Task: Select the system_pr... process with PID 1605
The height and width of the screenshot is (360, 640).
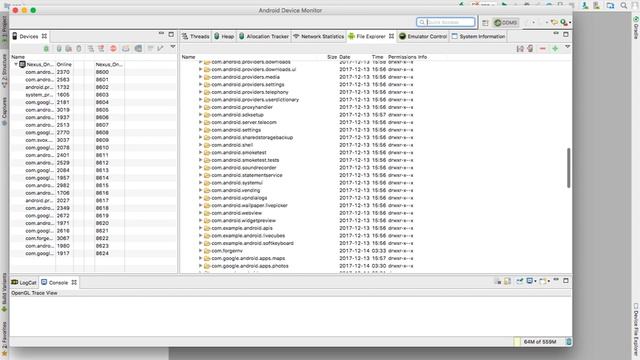Action: [x=94, y=95]
